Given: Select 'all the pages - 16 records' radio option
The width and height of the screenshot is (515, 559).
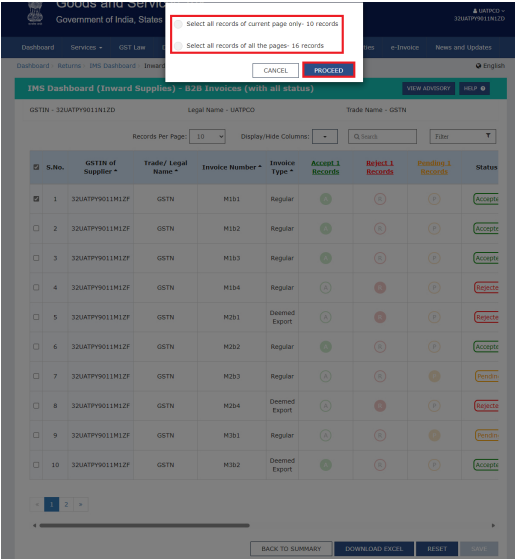Looking at the screenshot, I should coord(179,46).
